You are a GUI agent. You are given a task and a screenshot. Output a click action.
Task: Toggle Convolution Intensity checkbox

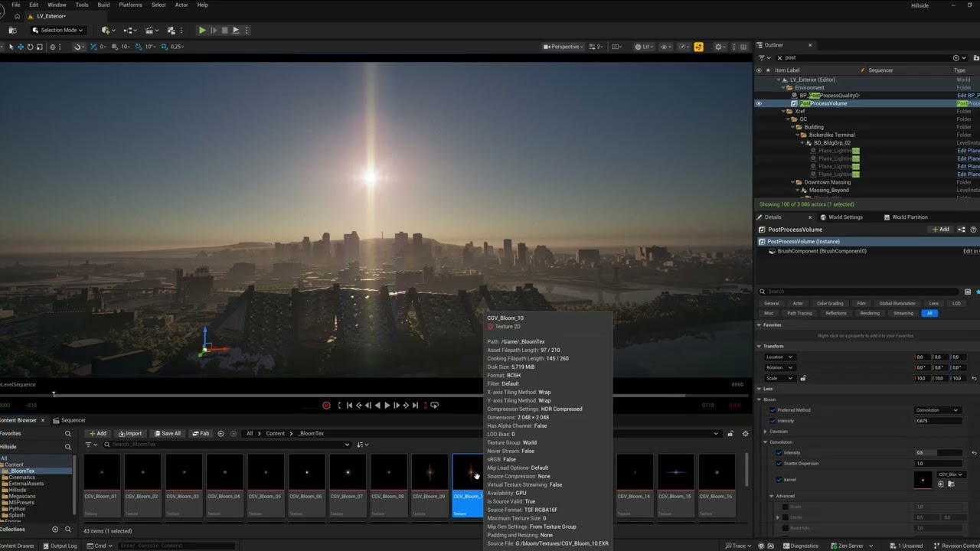point(779,452)
